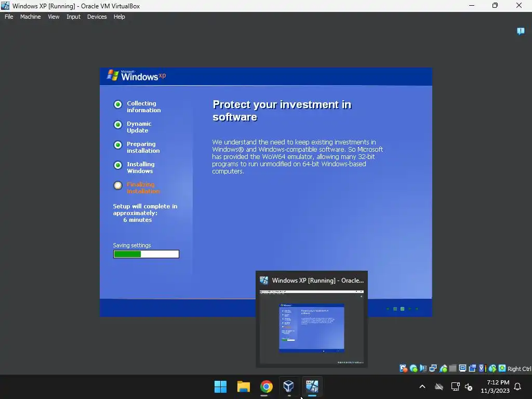Click the network adapters status icon

click(433, 368)
